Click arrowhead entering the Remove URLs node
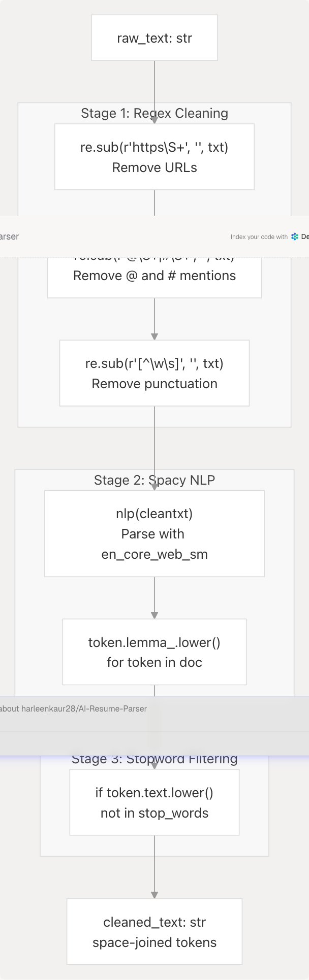 (154, 120)
